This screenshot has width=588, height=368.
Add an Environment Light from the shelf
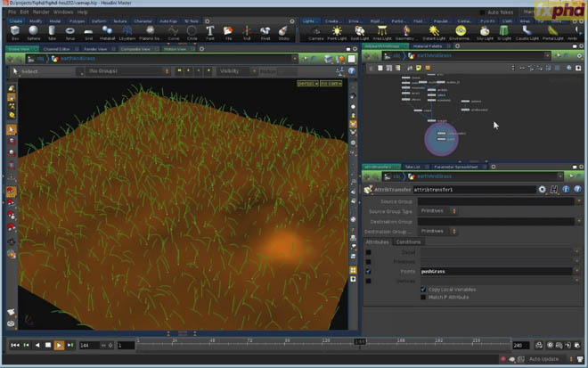tap(461, 33)
